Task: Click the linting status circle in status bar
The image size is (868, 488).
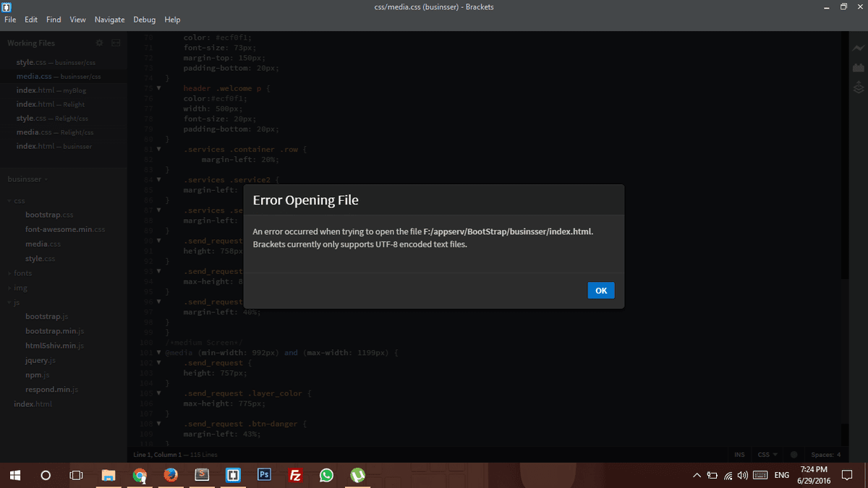Action: pyautogui.click(x=793, y=455)
